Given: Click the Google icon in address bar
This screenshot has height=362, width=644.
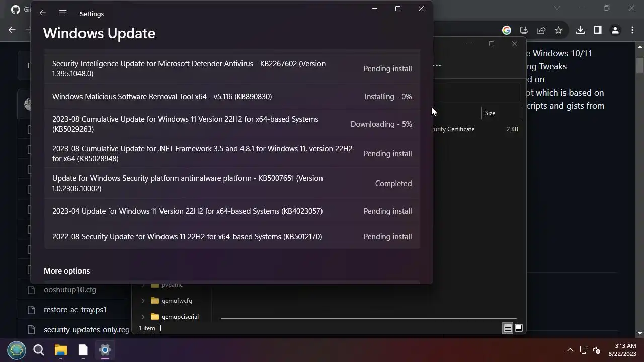Looking at the screenshot, I should 507,30.
